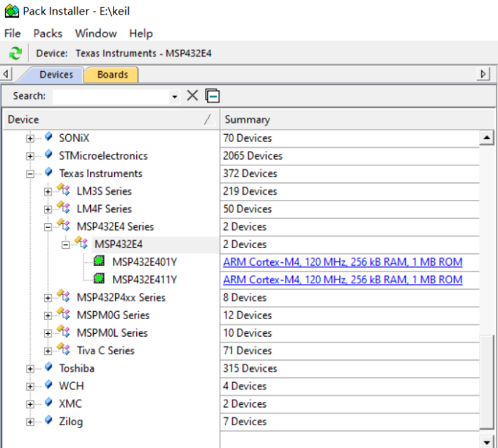Expand the Toshiba vendor node
The width and height of the screenshot is (498, 448).
[x=30, y=368]
